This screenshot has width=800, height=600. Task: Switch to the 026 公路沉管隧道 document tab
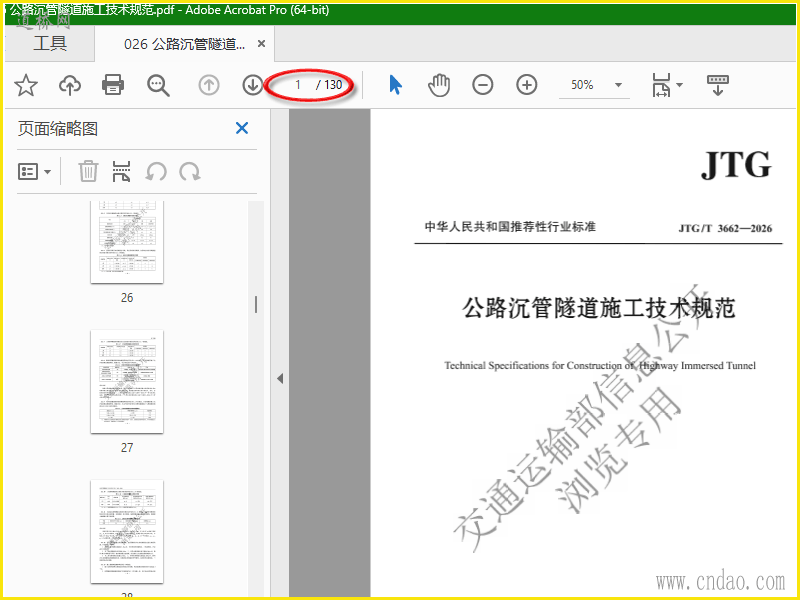[184, 44]
